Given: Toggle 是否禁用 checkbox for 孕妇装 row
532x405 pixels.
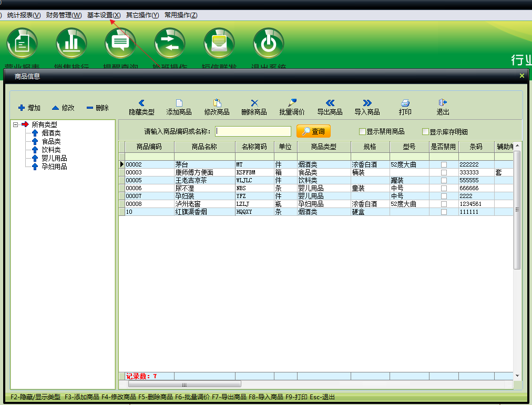Looking at the screenshot, I should pyautogui.click(x=444, y=196).
